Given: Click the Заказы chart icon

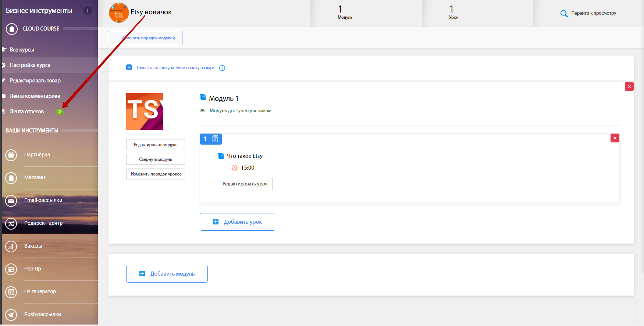Looking at the screenshot, I should [x=11, y=246].
